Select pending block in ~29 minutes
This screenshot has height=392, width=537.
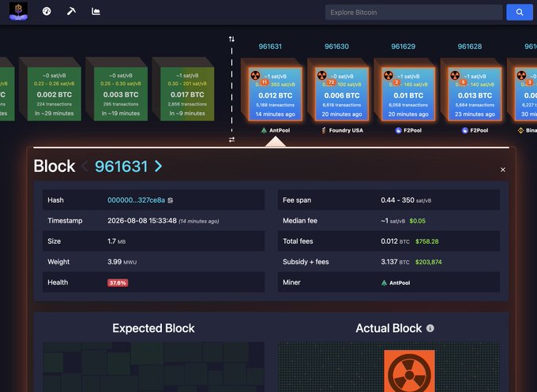(x=54, y=94)
